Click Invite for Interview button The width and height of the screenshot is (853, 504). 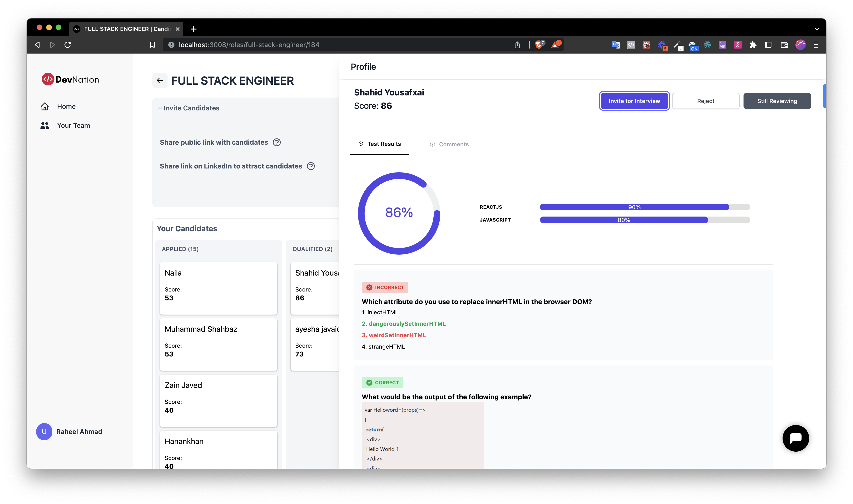(x=634, y=101)
